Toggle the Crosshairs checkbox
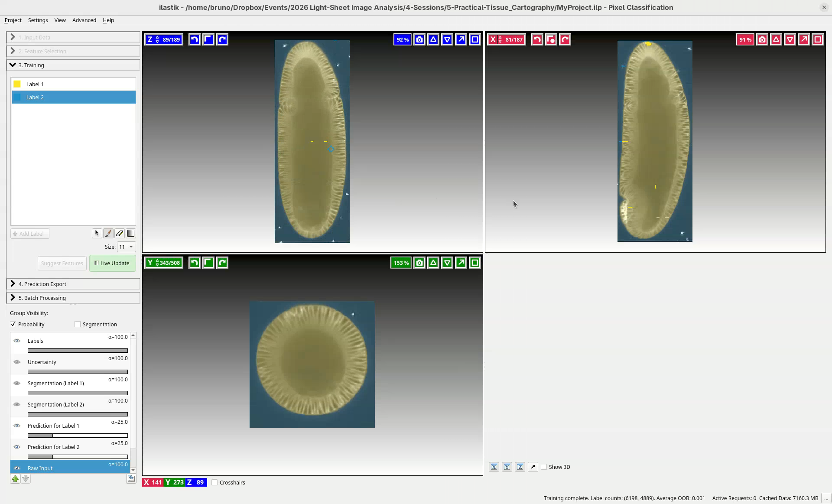Image resolution: width=832 pixels, height=504 pixels. [x=215, y=482]
